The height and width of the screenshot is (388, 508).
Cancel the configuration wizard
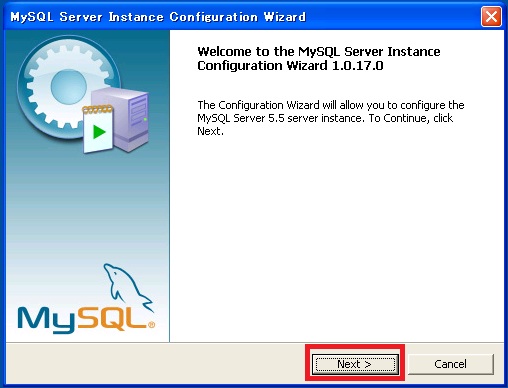pyautogui.click(x=450, y=364)
